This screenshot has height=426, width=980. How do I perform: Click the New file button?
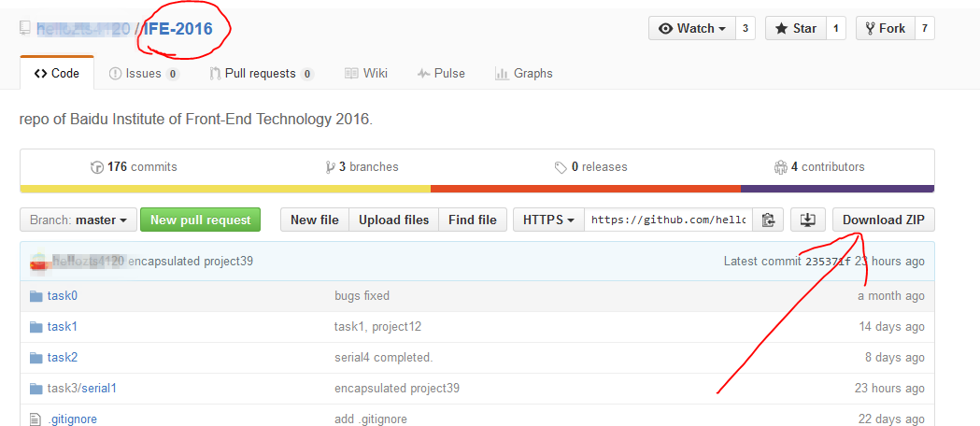pos(315,220)
